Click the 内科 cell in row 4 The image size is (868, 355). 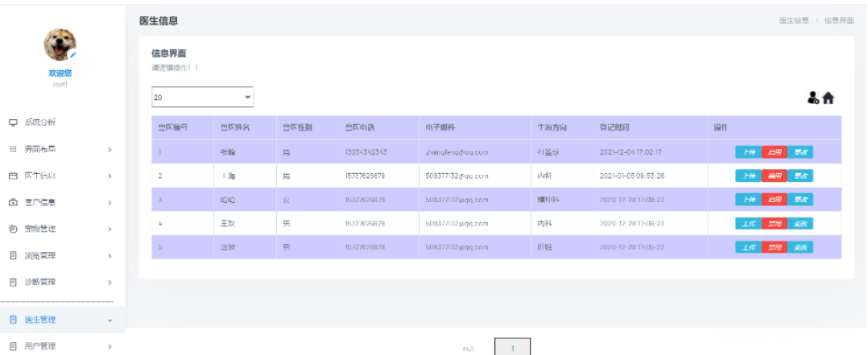click(x=544, y=224)
